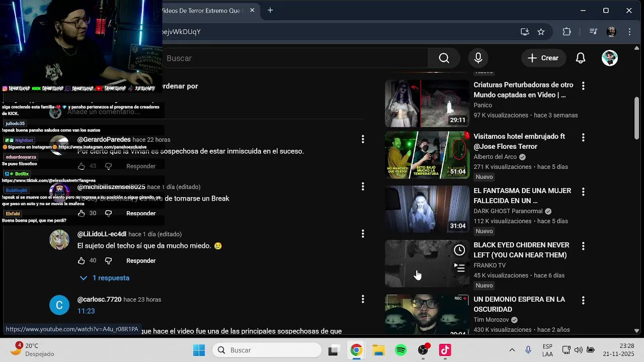The height and width of the screenshot is (362, 644).
Task: Click the install app icon in address bar
Action: pos(525,32)
